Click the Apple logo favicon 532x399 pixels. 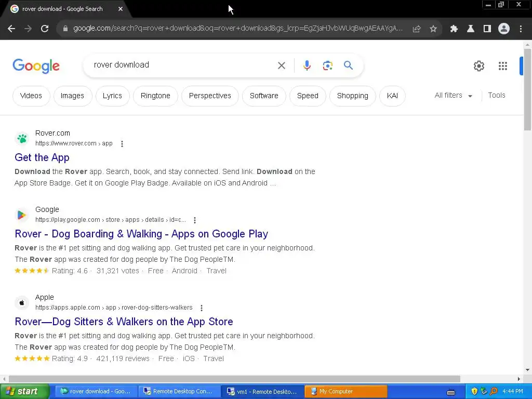[22, 303]
